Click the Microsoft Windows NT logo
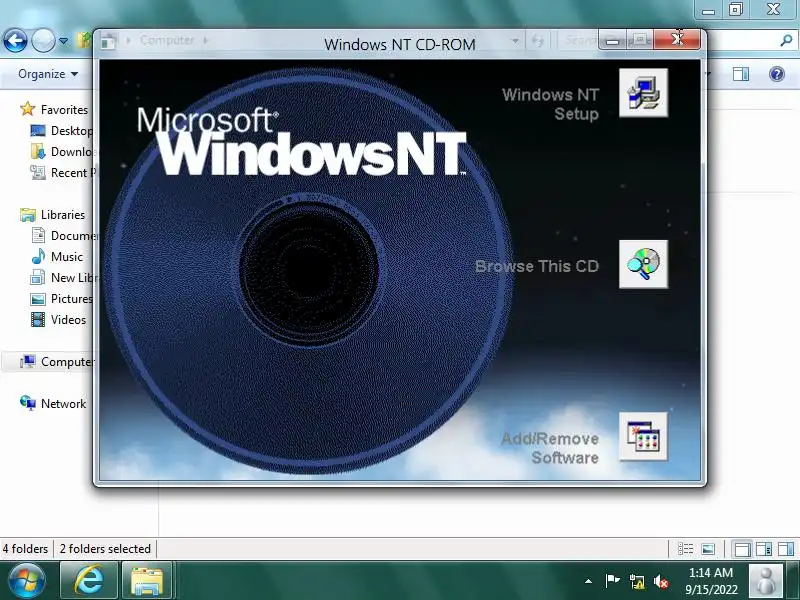 click(302, 141)
